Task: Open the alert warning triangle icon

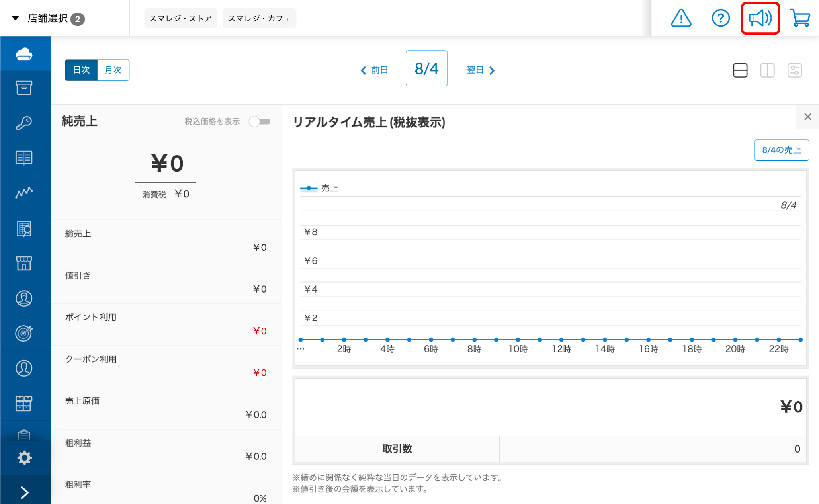Action: tap(681, 18)
